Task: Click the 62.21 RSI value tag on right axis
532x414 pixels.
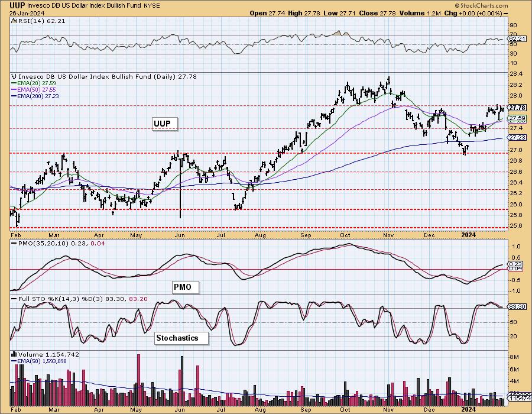Action: click(518, 38)
